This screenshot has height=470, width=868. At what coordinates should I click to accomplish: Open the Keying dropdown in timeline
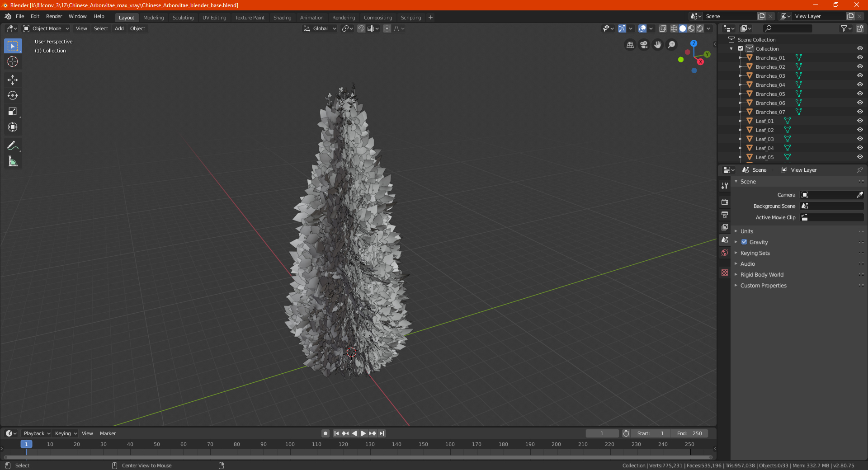[x=66, y=433]
